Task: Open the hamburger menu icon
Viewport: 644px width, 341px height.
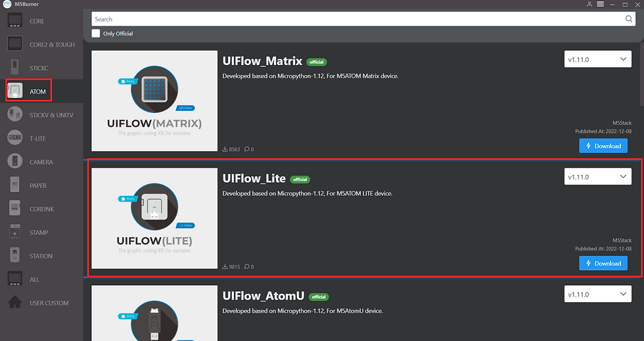Action: [601, 4]
